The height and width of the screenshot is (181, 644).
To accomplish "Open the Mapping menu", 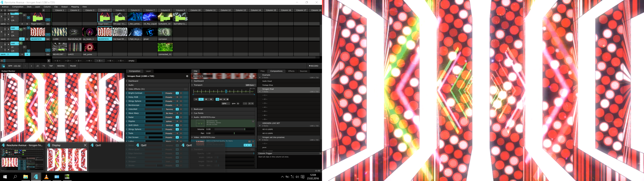I will coord(75,7).
